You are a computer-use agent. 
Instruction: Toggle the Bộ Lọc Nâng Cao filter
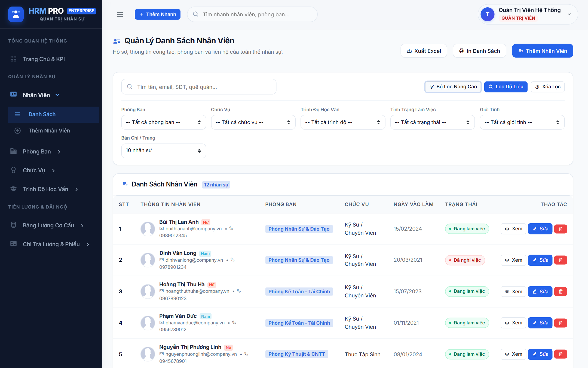[x=453, y=87]
